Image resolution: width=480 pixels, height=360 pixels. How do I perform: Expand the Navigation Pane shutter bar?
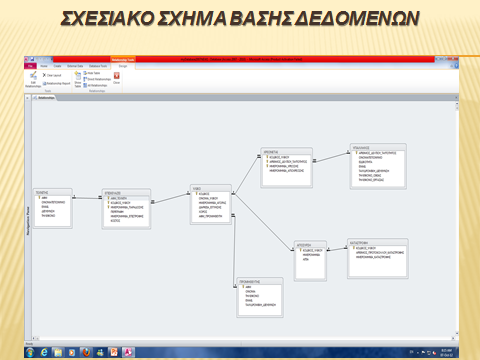coord(28,220)
